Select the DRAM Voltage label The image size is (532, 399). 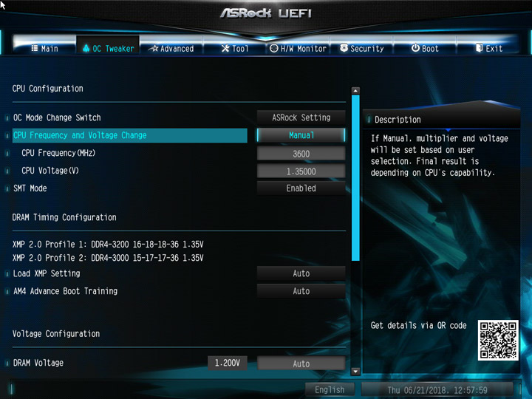(38, 363)
